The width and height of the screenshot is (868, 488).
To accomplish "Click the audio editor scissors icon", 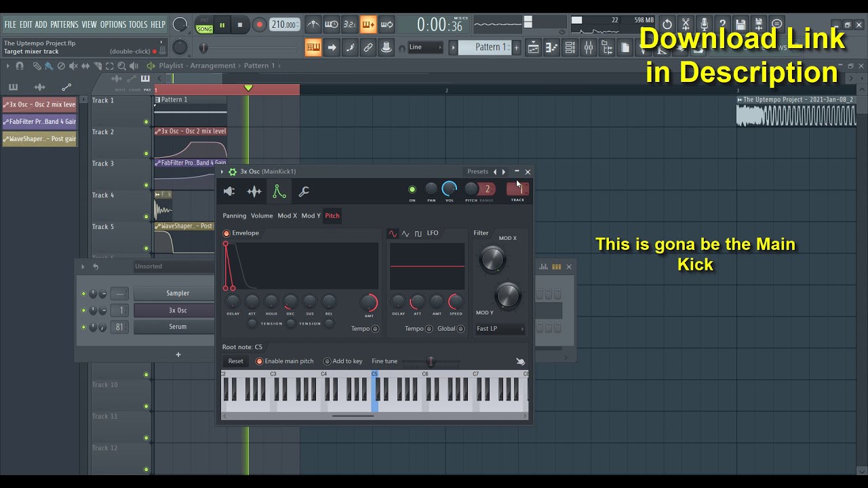I will [686, 24].
